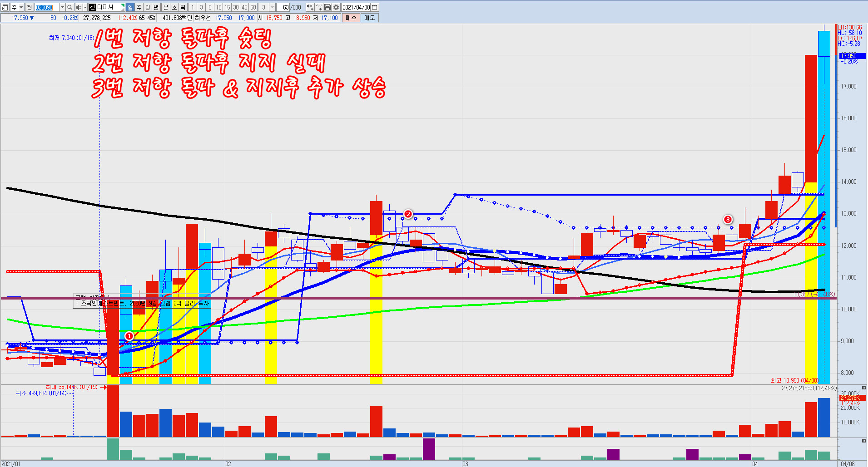Switch to 틱 tick chart
The image size is (868, 467).
click(183, 7)
